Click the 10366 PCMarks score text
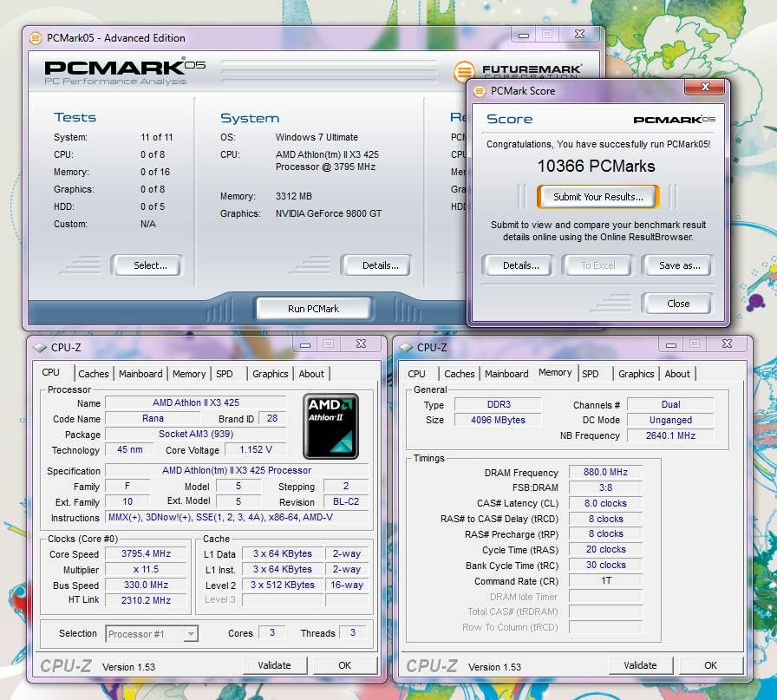This screenshot has height=700, width=777. pos(596,166)
